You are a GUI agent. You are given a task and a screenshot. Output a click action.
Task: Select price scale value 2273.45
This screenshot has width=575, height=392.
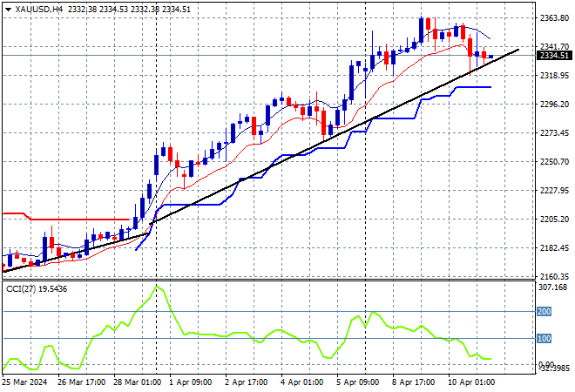point(554,132)
